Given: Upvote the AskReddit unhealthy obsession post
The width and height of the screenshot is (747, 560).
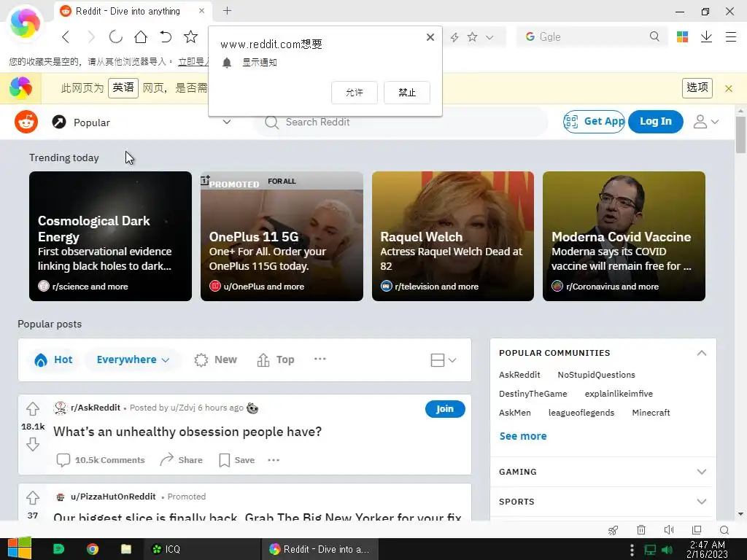Looking at the screenshot, I should point(32,408).
